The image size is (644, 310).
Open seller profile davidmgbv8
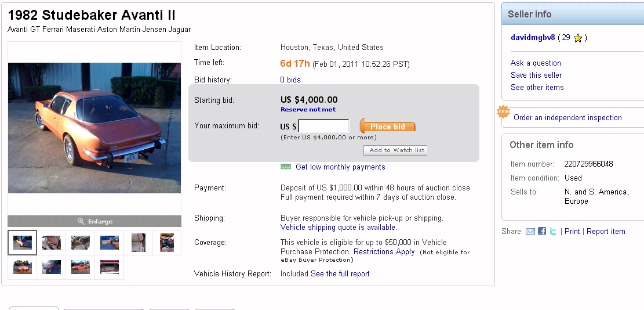(x=533, y=38)
